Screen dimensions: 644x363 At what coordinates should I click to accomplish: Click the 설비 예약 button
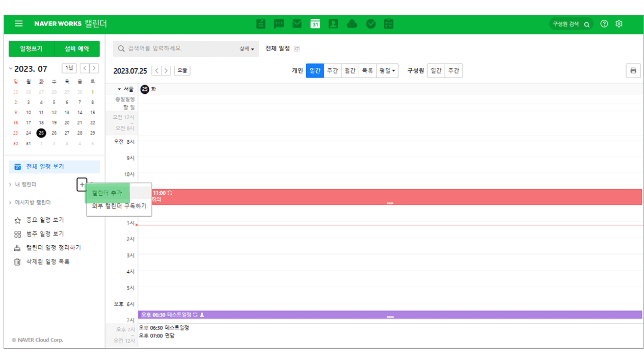pos(77,49)
